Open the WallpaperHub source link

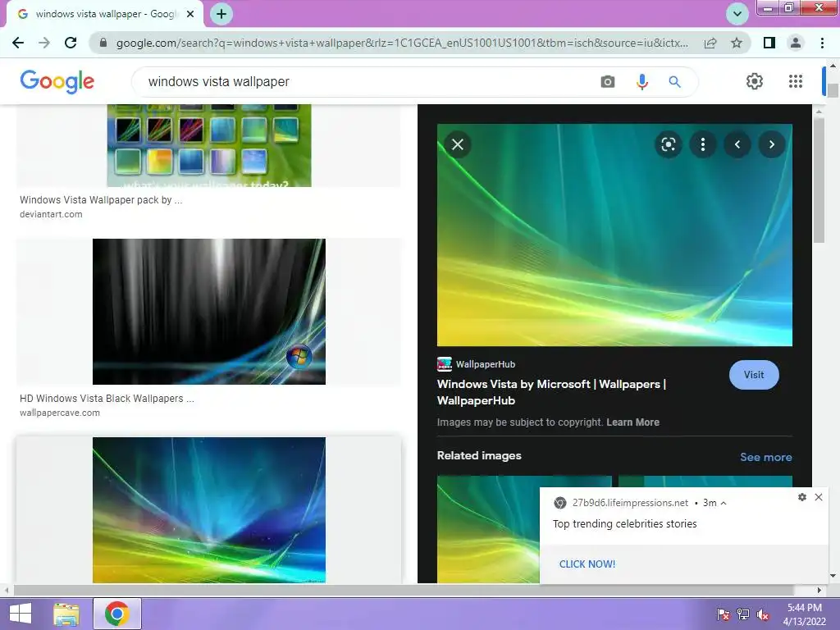coord(477,364)
